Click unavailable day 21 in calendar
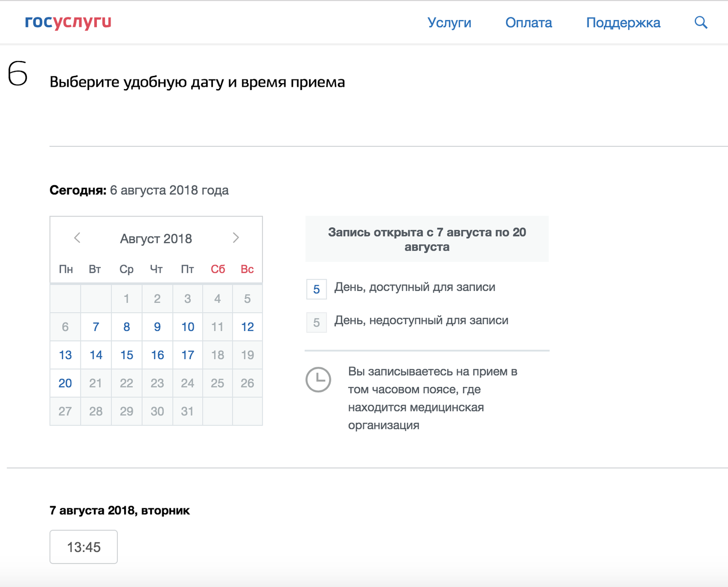The height and width of the screenshot is (587, 728). 96,383
